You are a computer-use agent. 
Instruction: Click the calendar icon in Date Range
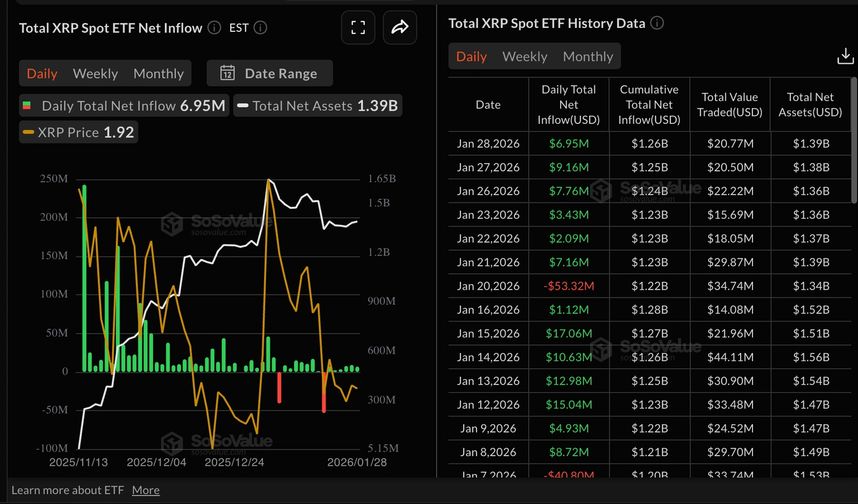tap(227, 73)
